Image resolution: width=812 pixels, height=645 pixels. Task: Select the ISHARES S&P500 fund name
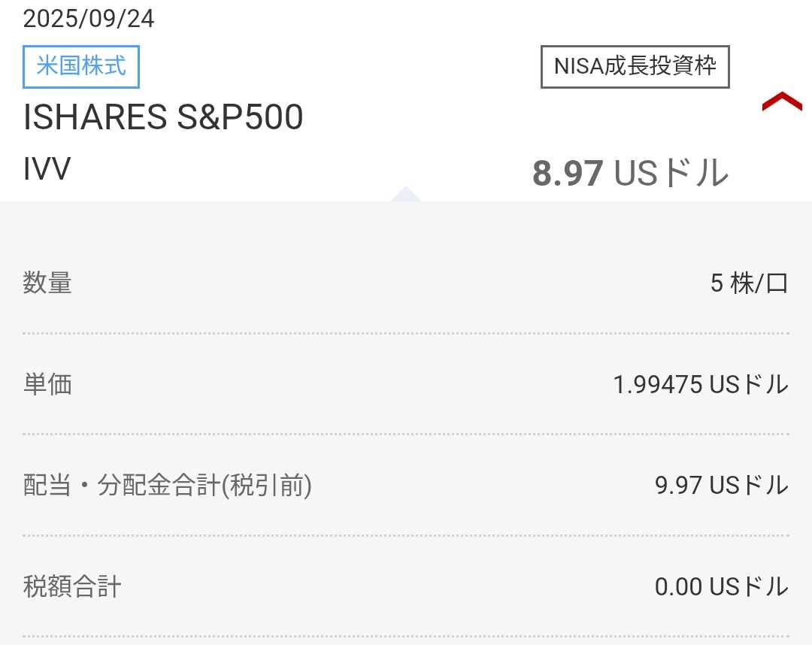click(x=163, y=117)
